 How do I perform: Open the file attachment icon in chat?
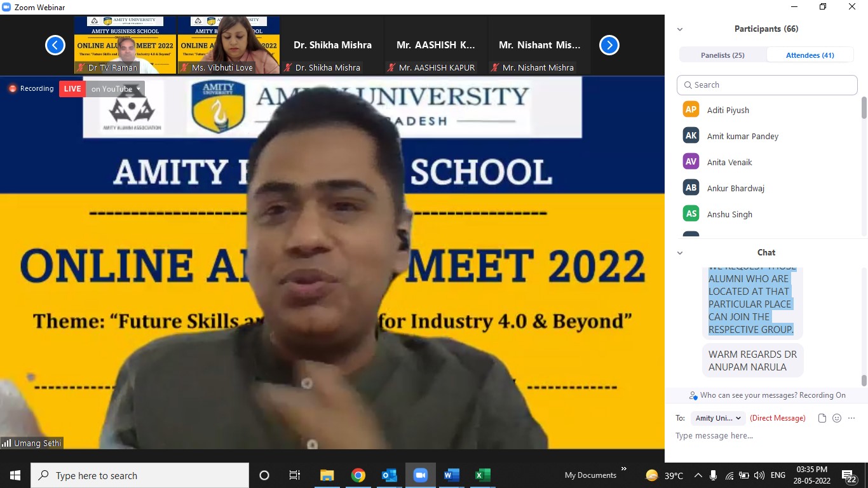(x=822, y=418)
